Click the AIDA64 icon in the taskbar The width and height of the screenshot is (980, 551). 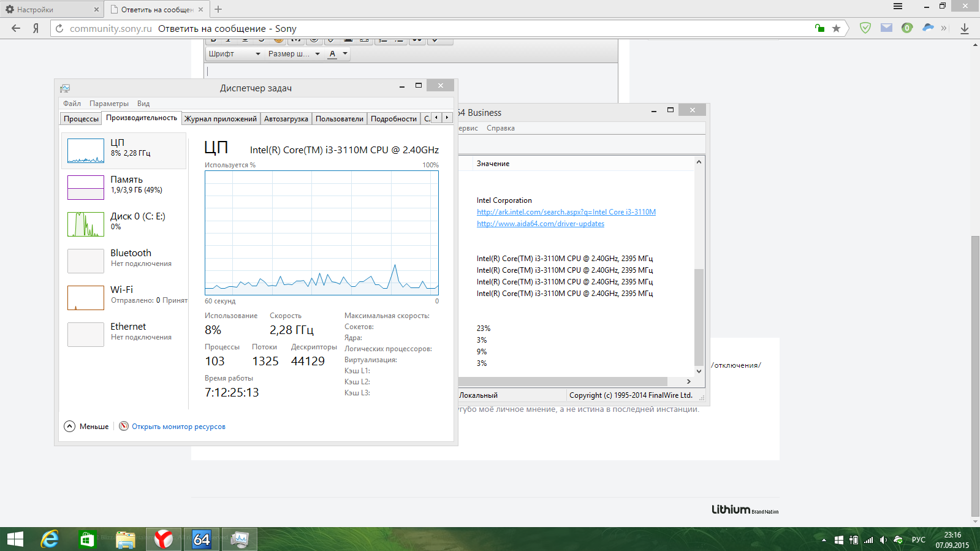click(202, 539)
